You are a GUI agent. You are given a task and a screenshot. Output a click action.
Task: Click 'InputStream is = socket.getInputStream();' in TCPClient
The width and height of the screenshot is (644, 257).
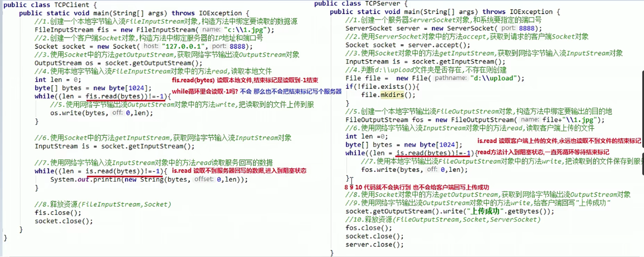[115, 146]
